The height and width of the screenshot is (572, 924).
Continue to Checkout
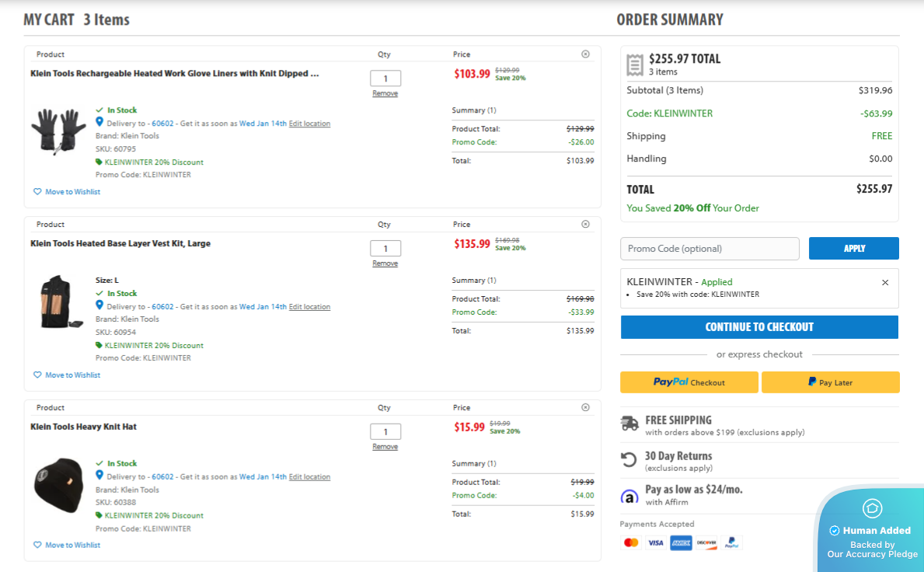click(758, 327)
